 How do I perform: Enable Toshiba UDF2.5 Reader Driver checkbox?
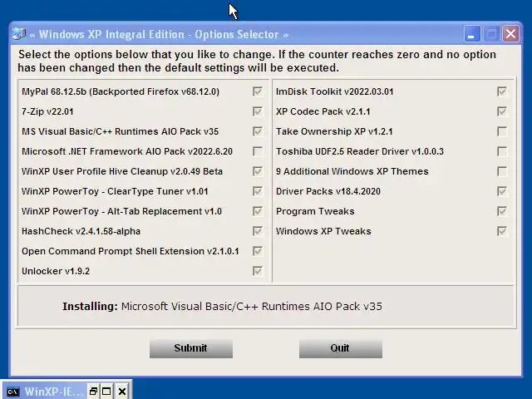pyautogui.click(x=502, y=151)
